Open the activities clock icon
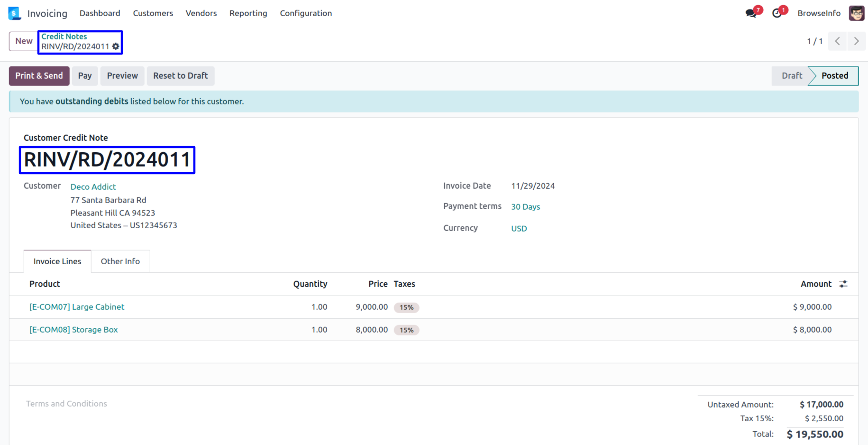This screenshot has height=445, width=868. (x=777, y=13)
